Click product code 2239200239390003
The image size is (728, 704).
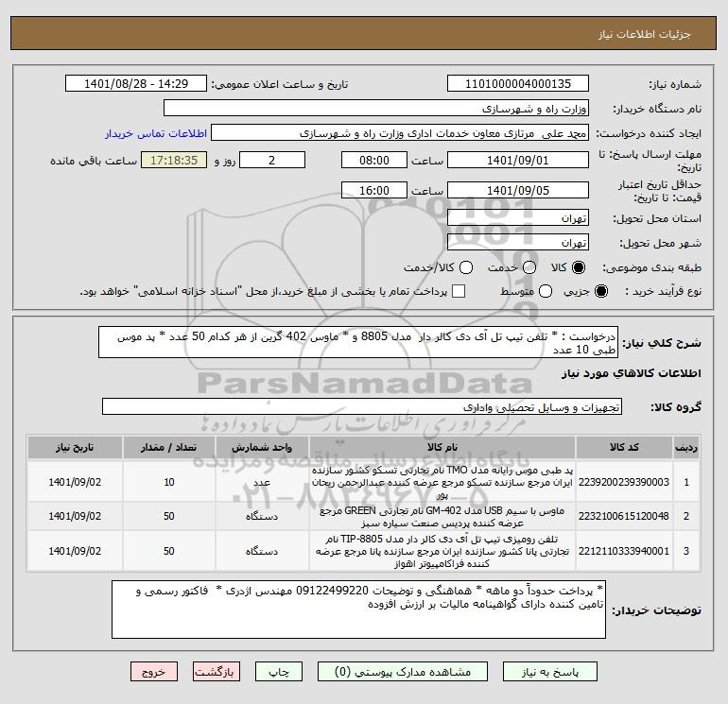[x=624, y=482]
